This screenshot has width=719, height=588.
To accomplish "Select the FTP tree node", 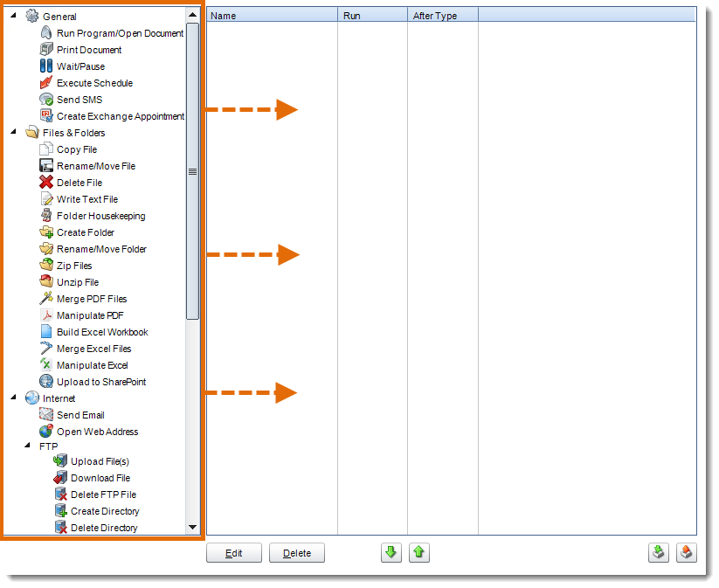I will point(49,446).
